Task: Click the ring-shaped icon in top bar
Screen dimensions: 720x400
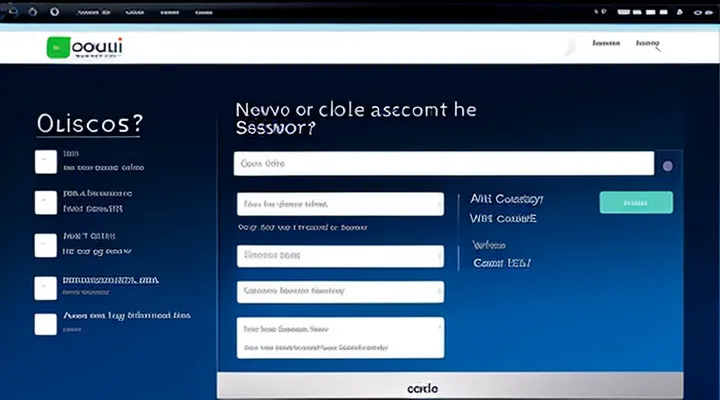Action: [55, 12]
